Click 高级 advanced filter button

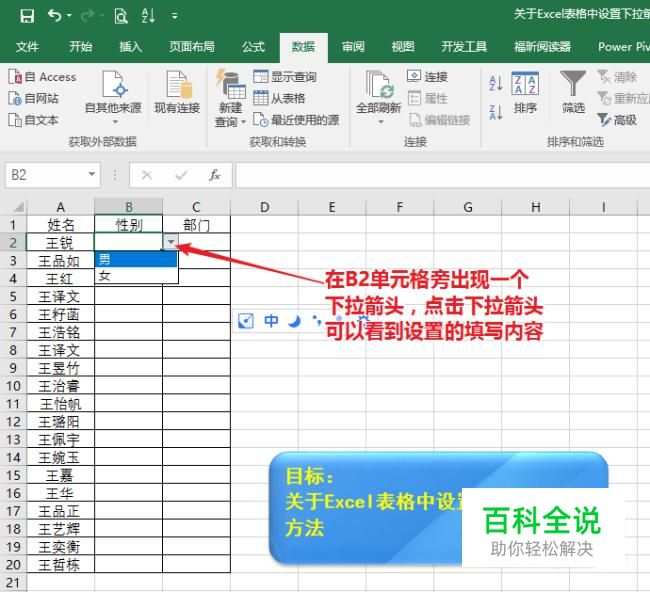point(617,120)
